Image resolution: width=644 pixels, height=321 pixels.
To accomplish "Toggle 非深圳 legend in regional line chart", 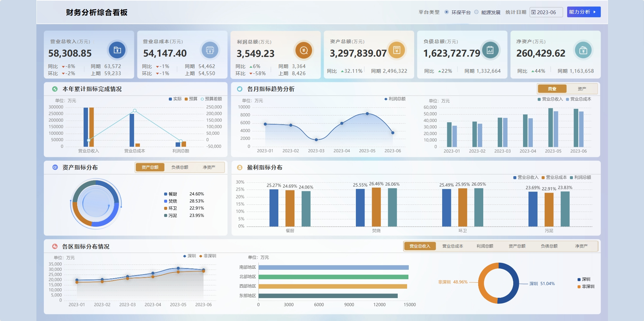I will [208, 256].
